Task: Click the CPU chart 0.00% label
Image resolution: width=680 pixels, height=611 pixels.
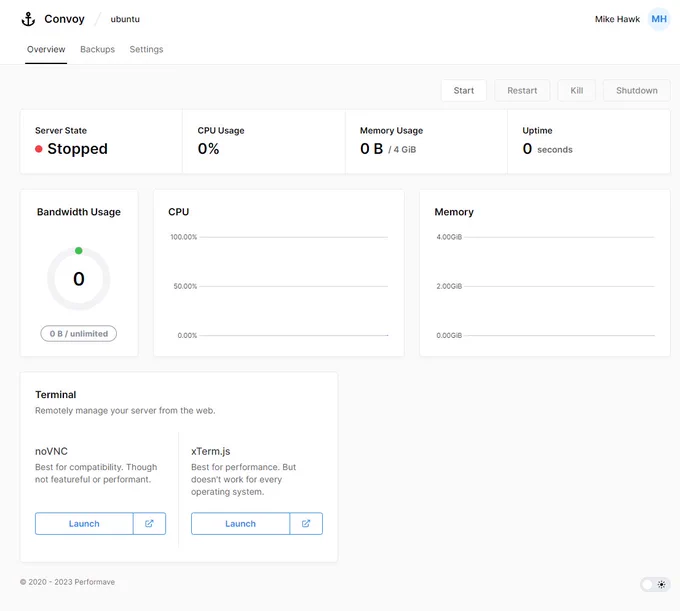Action: (187, 335)
